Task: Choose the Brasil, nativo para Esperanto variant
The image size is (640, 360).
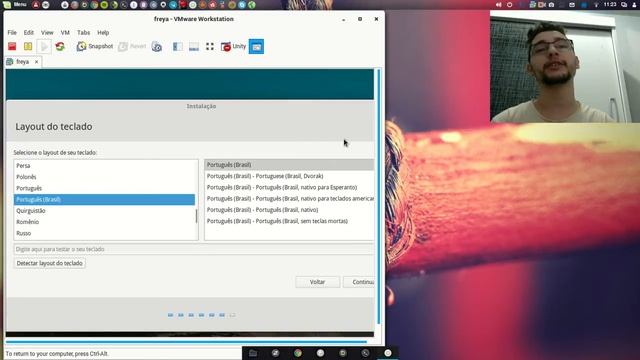Action: click(x=289, y=187)
